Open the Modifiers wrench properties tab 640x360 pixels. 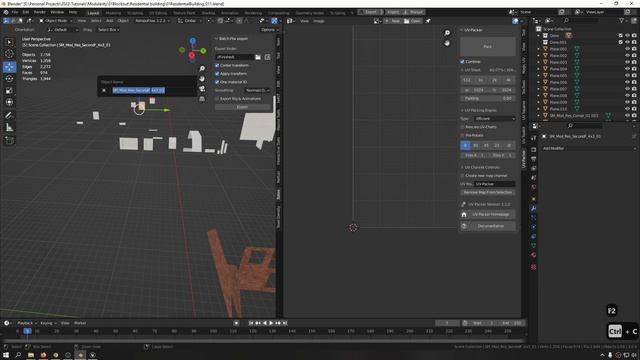coord(533,209)
